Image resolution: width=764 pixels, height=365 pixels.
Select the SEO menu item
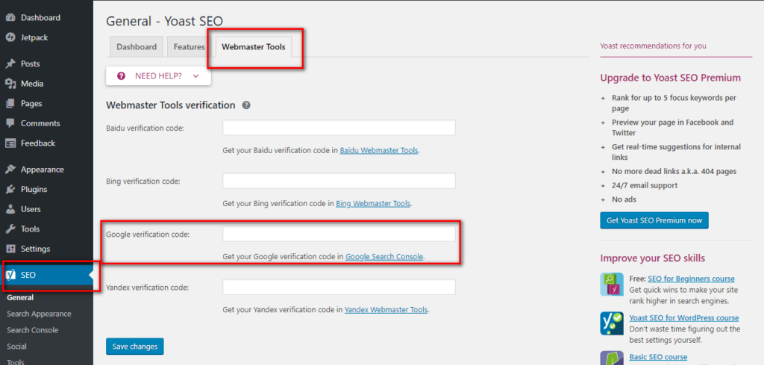coord(46,275)
